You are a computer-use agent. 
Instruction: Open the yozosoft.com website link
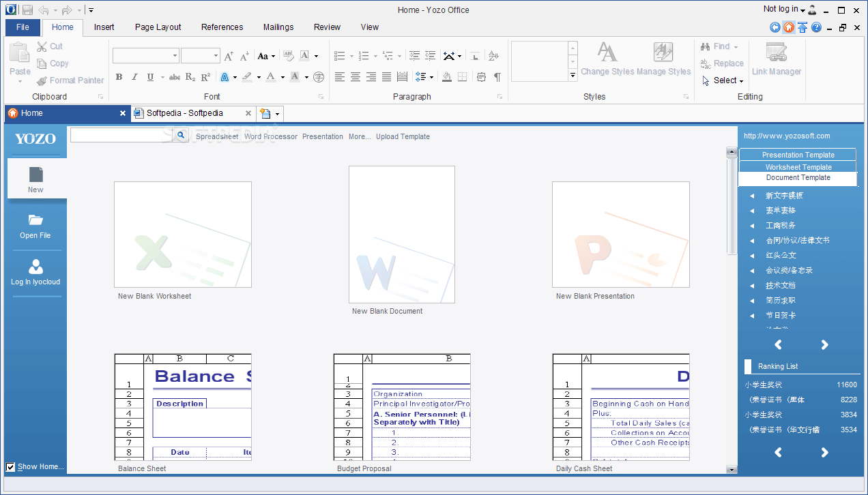787,136
